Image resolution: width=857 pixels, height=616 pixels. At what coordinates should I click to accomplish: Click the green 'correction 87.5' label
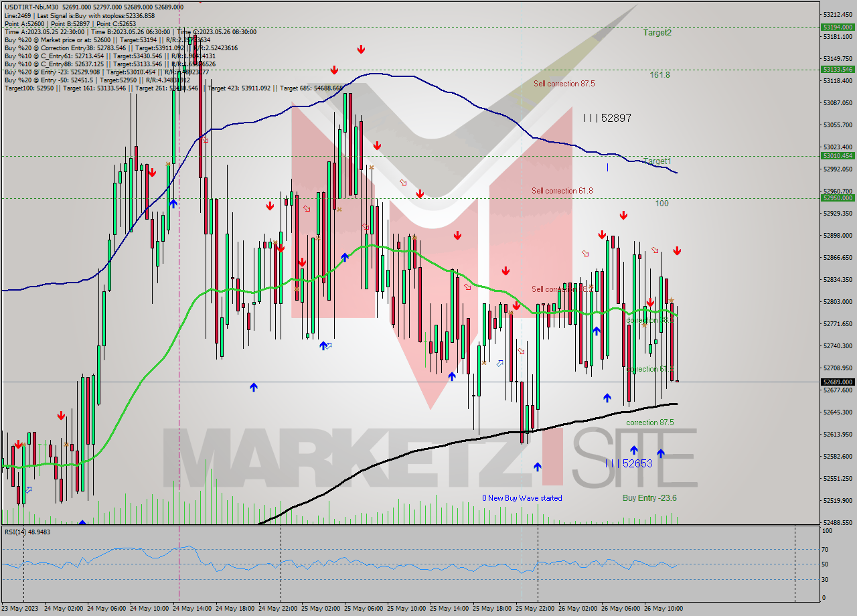click(650, 422)
